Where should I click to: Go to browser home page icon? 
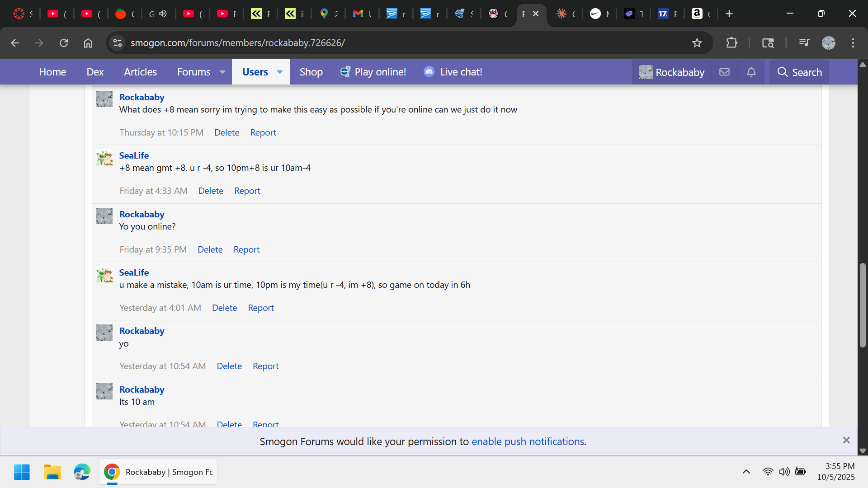88,43
